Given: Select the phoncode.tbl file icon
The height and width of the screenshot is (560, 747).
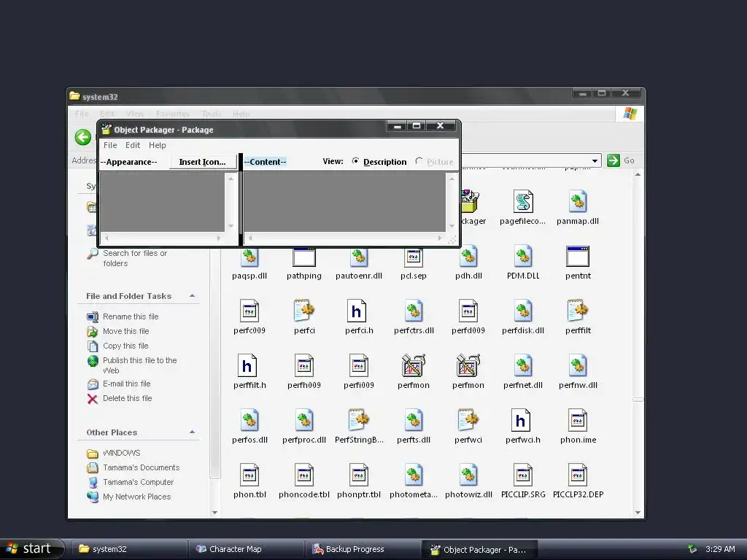Looking at the screenshot, I should (x=304, y=475).
